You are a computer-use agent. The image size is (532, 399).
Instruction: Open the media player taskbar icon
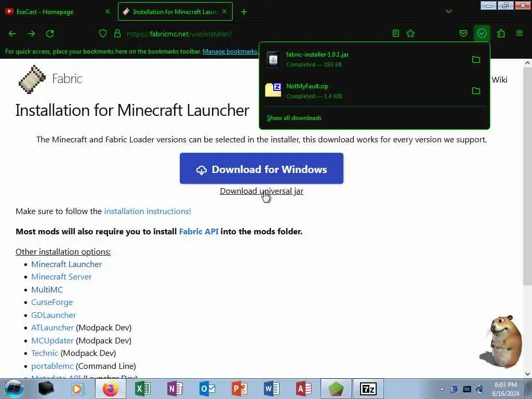point(78,389)
